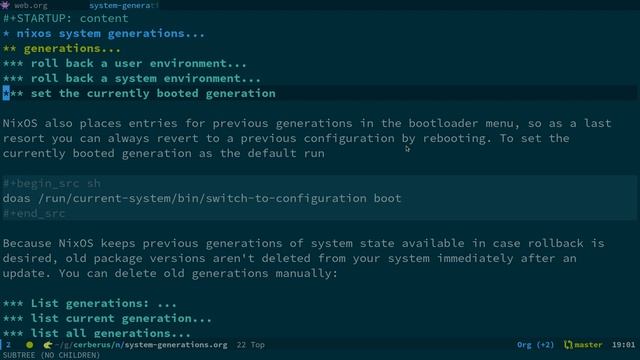Place cursor on the 'doas /run/current-system' command line

(x=202, y=198)
